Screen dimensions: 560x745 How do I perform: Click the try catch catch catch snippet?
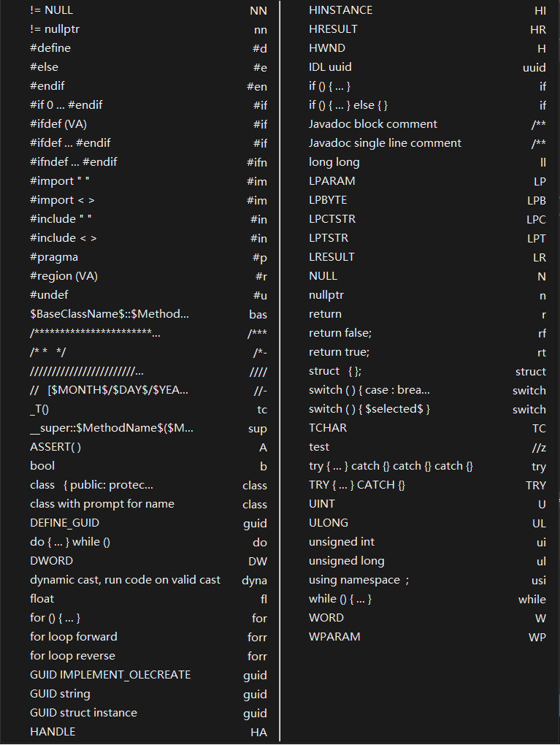390,465
